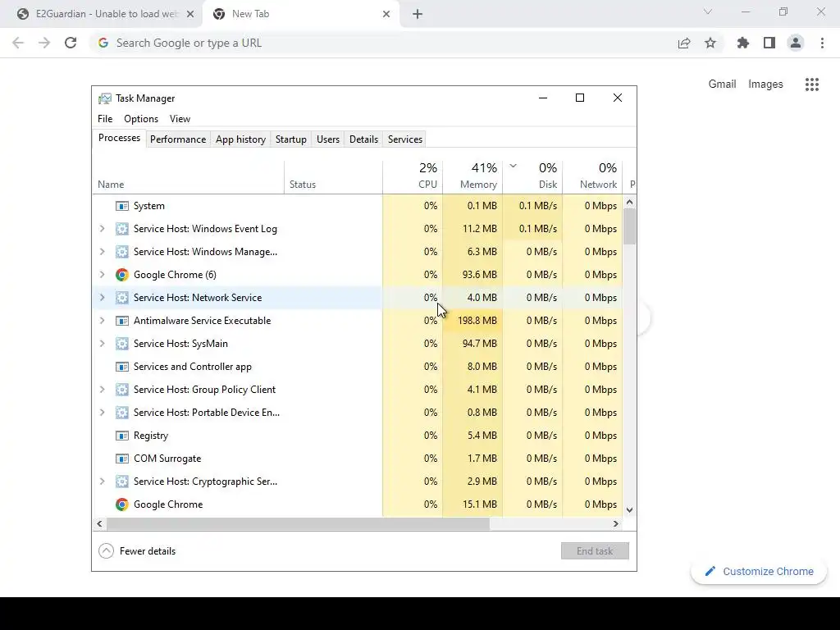840x630 pixels.
Task: Click horizontal scrollbar right arrow
Action: pos(616,523)
